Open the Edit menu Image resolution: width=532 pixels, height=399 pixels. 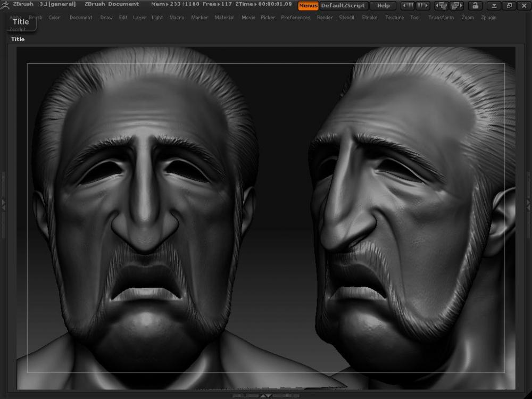click(x=123, y=18)
